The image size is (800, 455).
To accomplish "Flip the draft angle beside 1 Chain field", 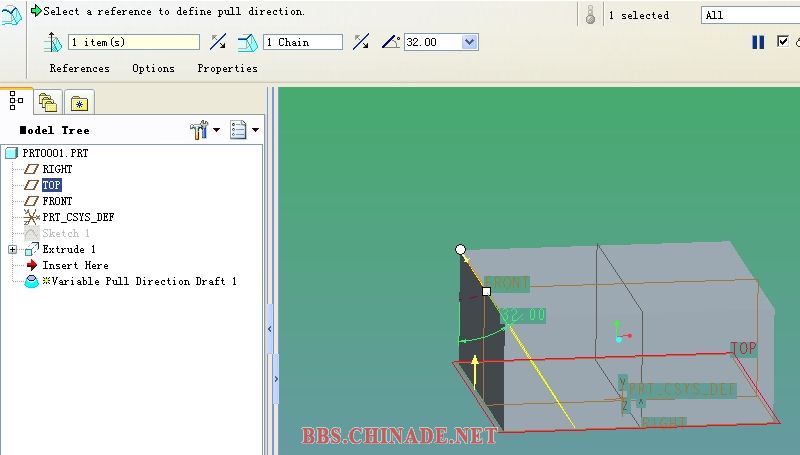I will click(361, 42).
